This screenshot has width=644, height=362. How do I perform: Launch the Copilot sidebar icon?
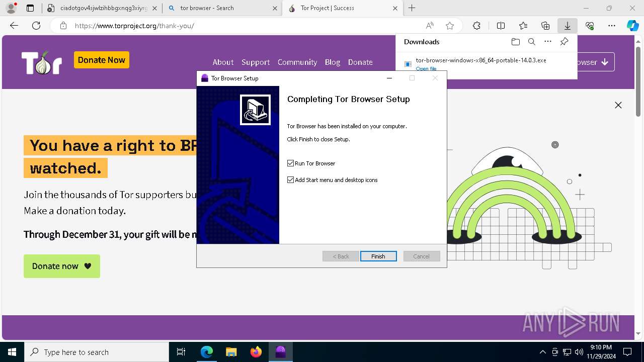[x=632, y=26]
